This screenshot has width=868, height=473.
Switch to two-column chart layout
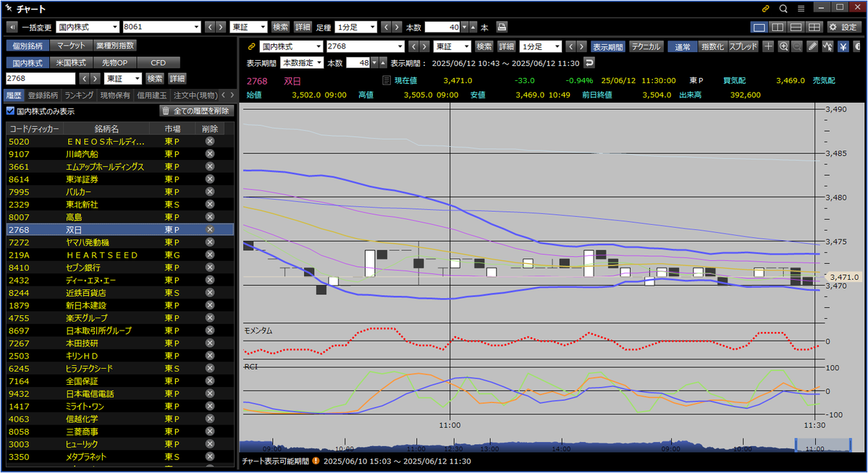pyautogui.click(x=778, y=27)
